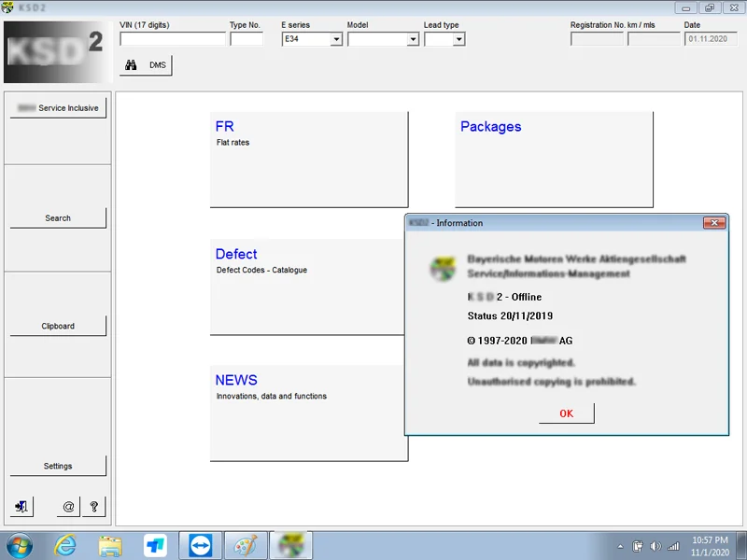Viewport: 747px width, 560px height.
Task: Click the volume speaker tray icon
Action: (655, 546)
